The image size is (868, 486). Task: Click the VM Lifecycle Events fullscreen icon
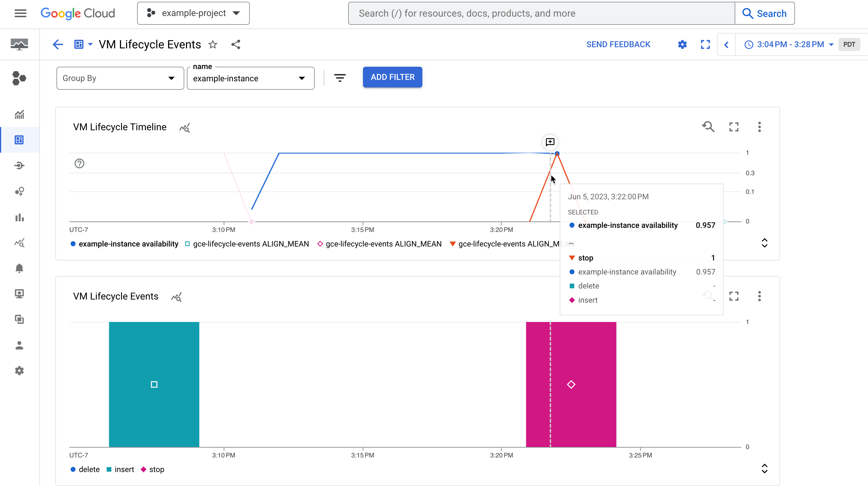coord(734,295)
